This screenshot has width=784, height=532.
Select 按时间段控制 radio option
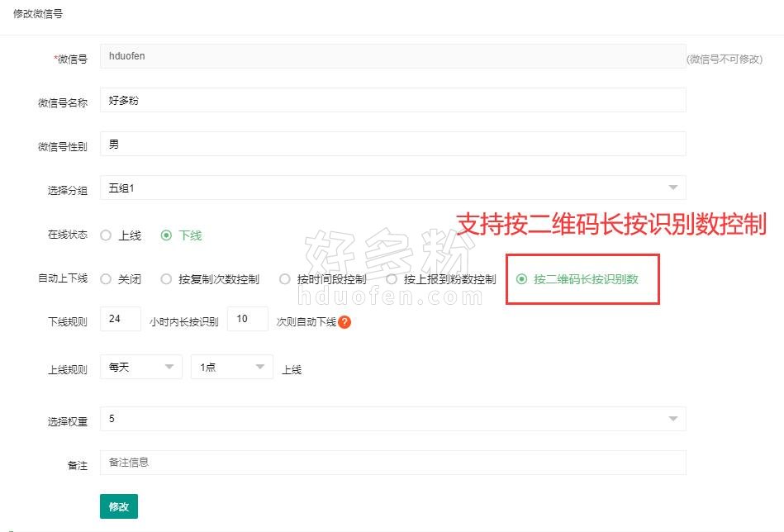click(285, 279)
